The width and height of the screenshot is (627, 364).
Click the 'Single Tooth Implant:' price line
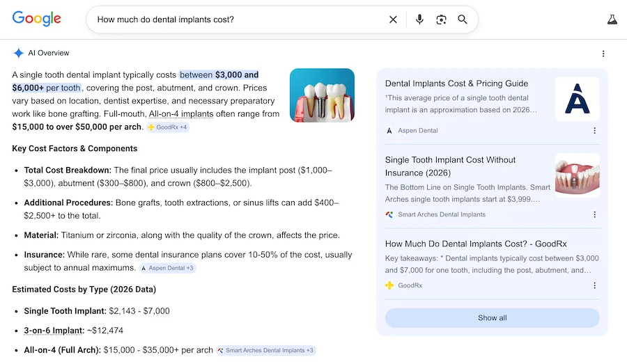click(x=97, y=311)
